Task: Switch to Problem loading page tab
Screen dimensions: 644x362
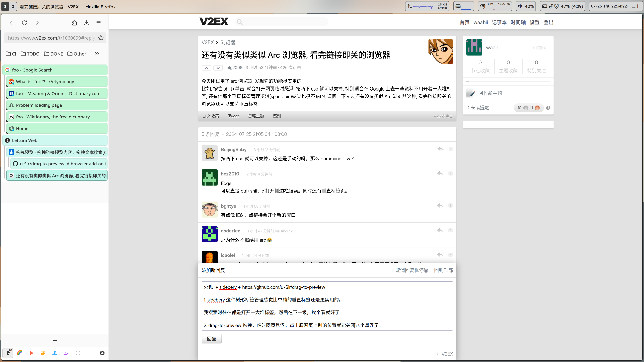Action: tap(57, 105)
